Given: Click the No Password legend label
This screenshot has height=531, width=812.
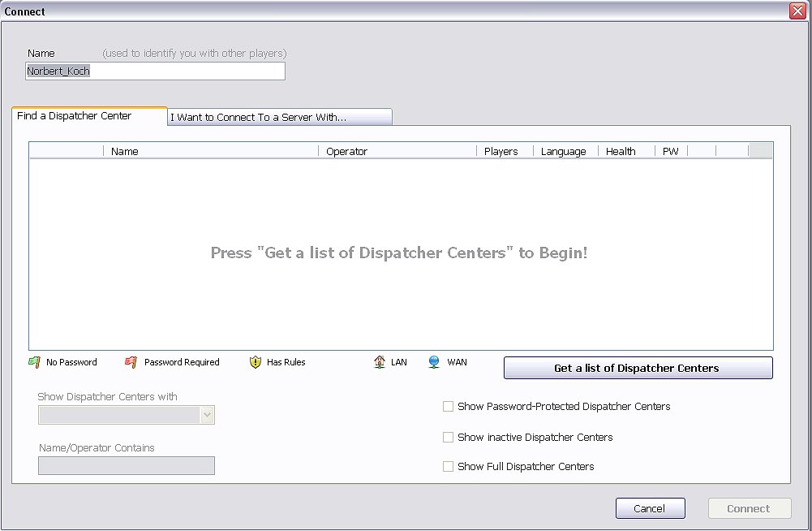Looking at the screenshot, I should (x=71, y=362).
